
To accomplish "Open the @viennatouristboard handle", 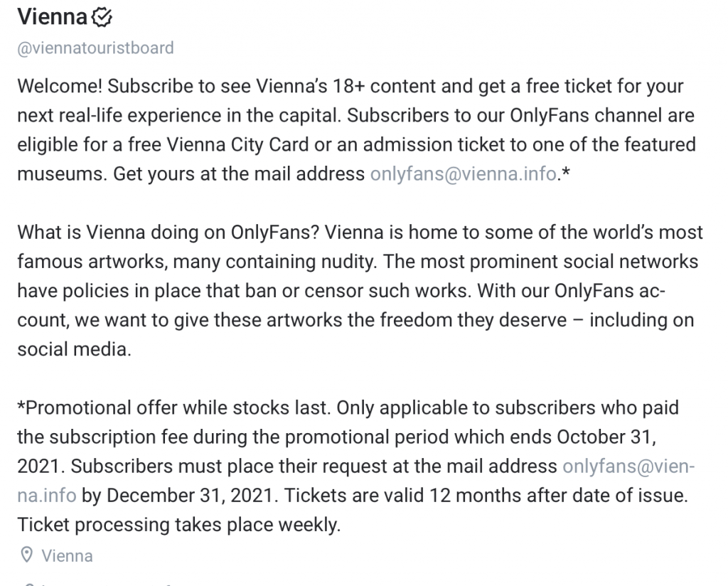I will (x=96, y=48).
